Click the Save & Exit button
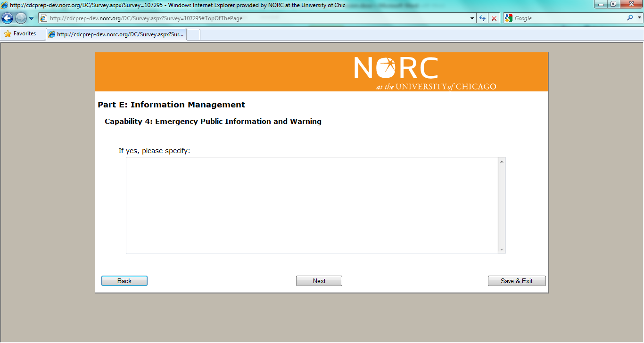The height and width of the screenshot is (343, 644). click(517, 281)
